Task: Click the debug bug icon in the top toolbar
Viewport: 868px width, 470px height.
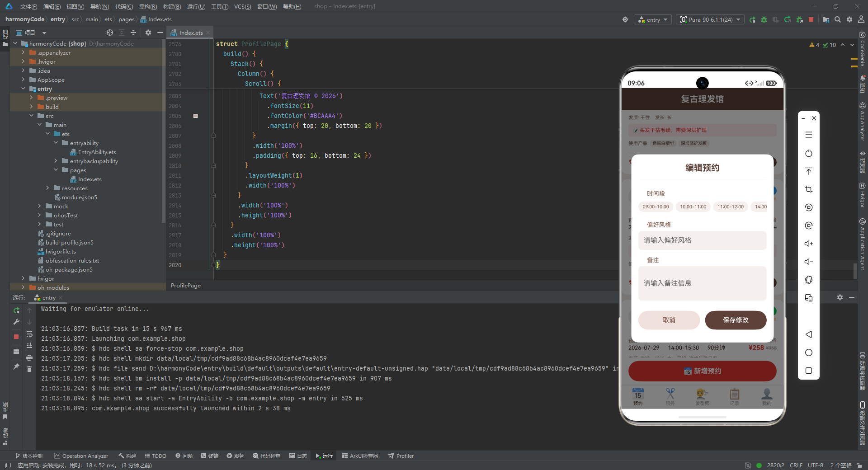Action: tap(764, 19)
